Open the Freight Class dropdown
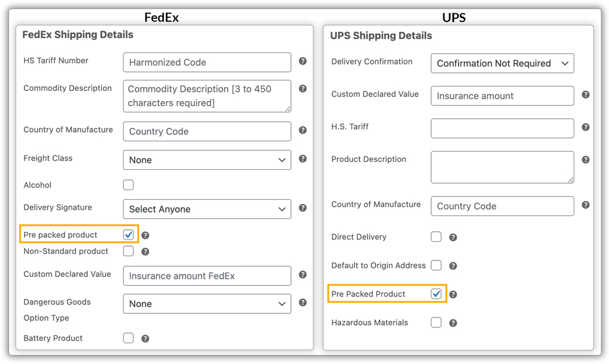 [x=207, y=160]
